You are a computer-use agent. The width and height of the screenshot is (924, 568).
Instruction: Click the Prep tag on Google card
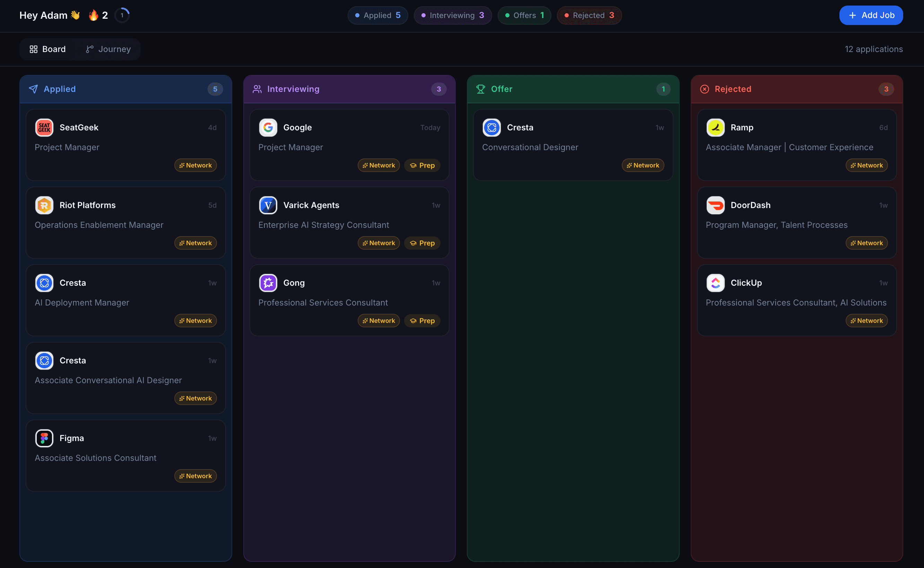(422, 165)
